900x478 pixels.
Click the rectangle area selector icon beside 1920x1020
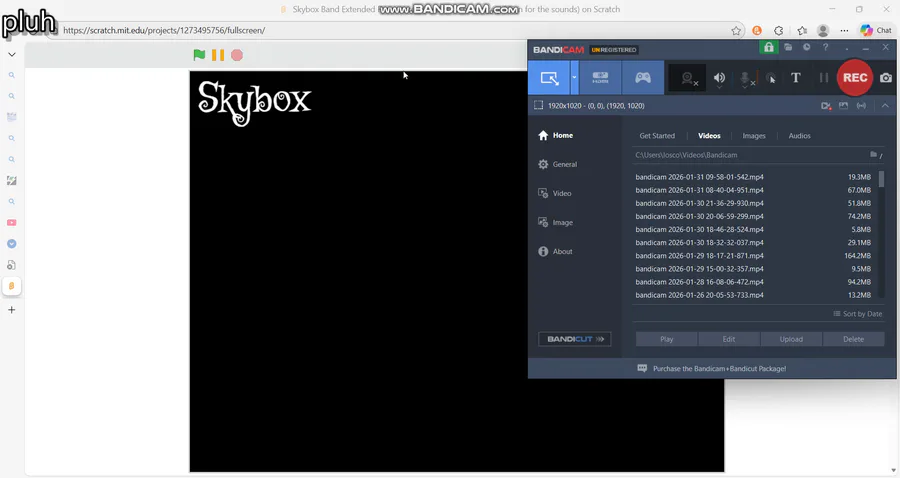click(x=538, y=106)
